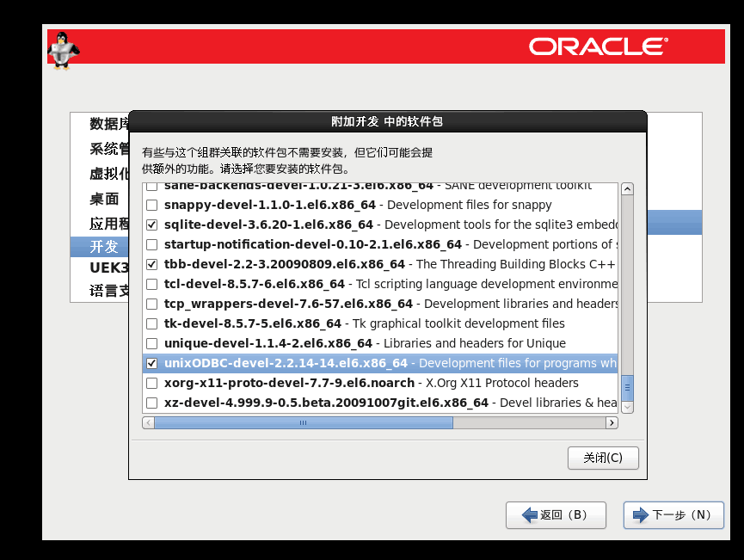Check the xz-devel package checkbox
Viewport: 744px width, 560px height.
pyautogui.click(x=152, y=403)
